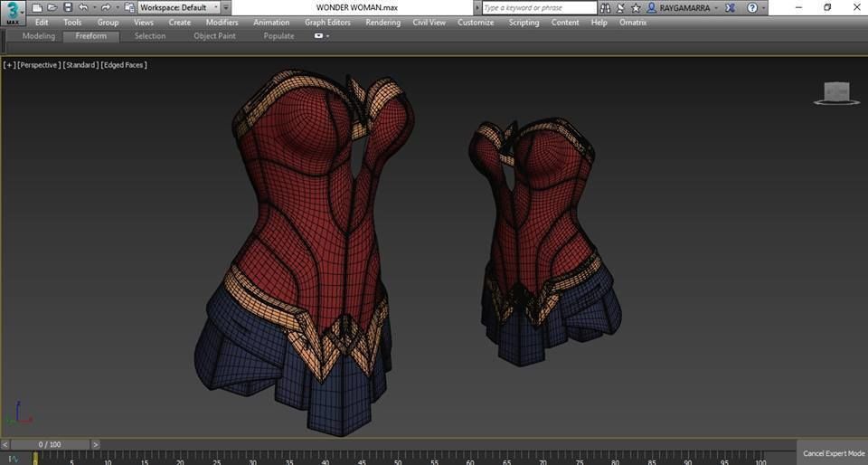Switch to the Selection ribbon tab
Screen dimensions: 868x465
coord(150,36)
